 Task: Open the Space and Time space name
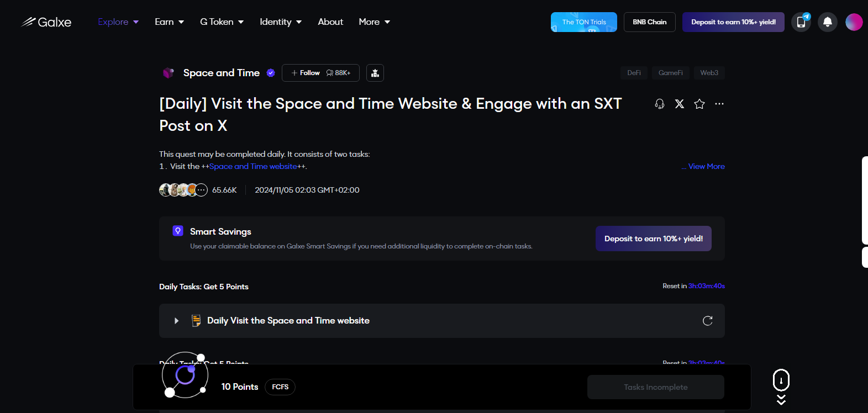click(x=222, y=73)
